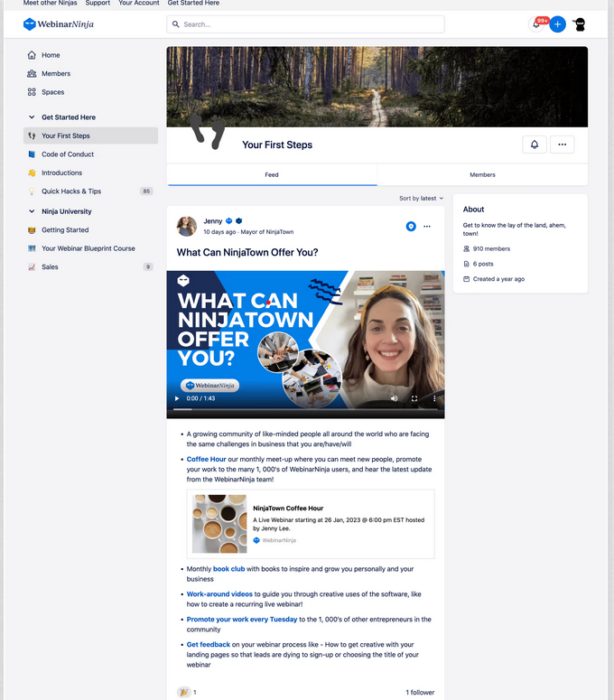Switch to the Feed tab
The height and width of the screenshot is (700, 614).
point(272,174)
